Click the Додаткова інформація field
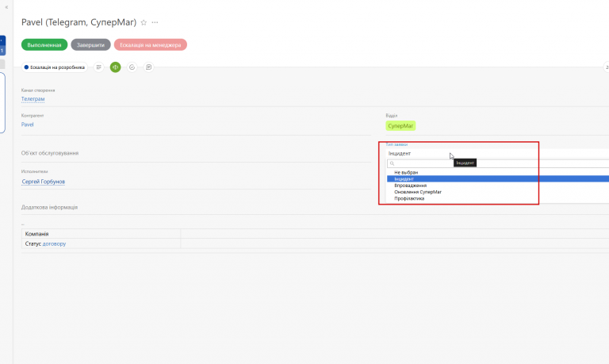Screen dimensions: 609x364 (49, 208)
